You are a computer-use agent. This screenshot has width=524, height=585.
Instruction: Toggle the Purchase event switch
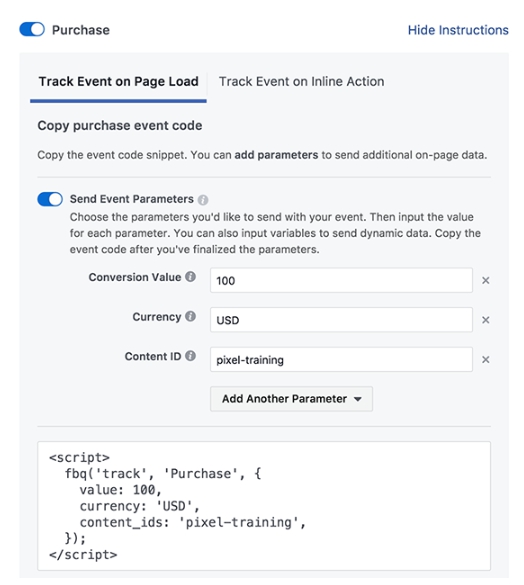[32, 29]
